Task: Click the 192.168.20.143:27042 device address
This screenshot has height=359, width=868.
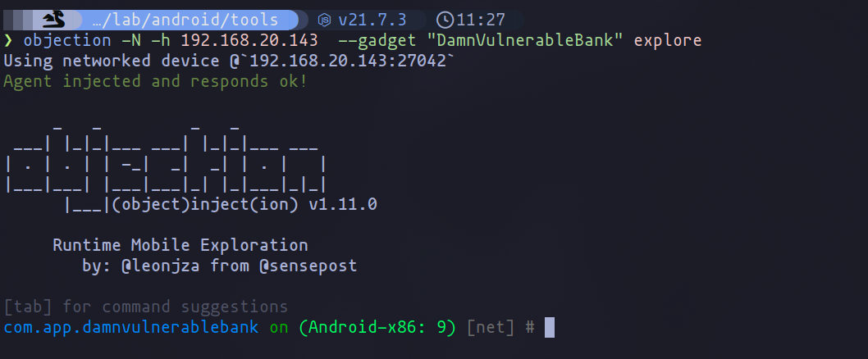Action: pos(348,61)
